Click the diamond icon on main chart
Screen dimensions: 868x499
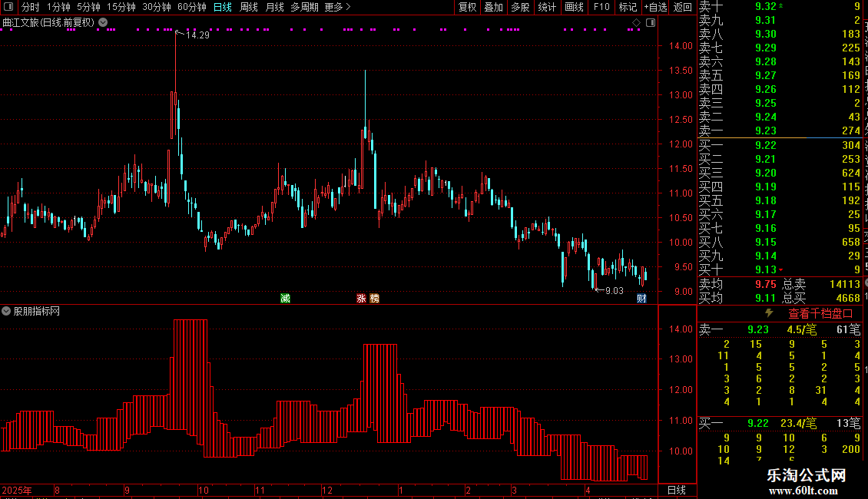(x=636, y=23)
